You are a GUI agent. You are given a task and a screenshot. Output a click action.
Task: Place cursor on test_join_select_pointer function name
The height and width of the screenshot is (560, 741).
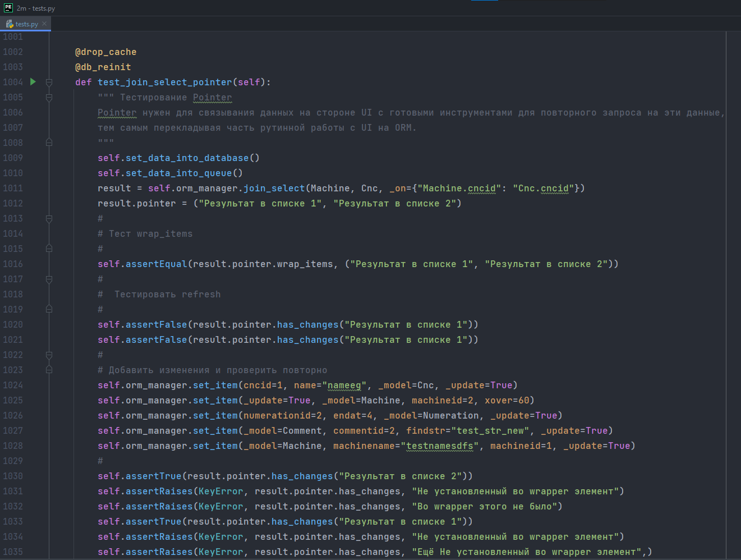(x=165, y=82)
